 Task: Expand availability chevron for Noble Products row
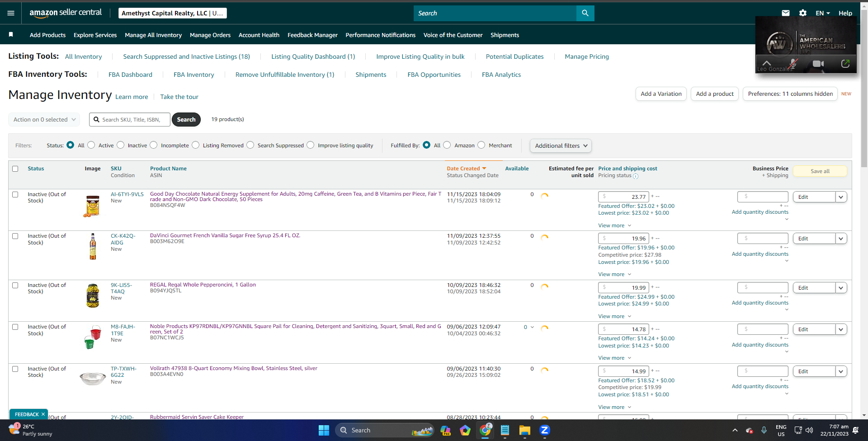pyautogui.click(x=532, y=327)
